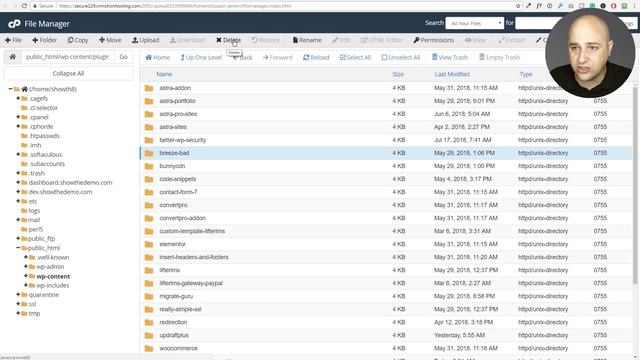Screen dimensions: 640x360
Task: Select logs in the folder tree
Action: (x=34, y=211)
